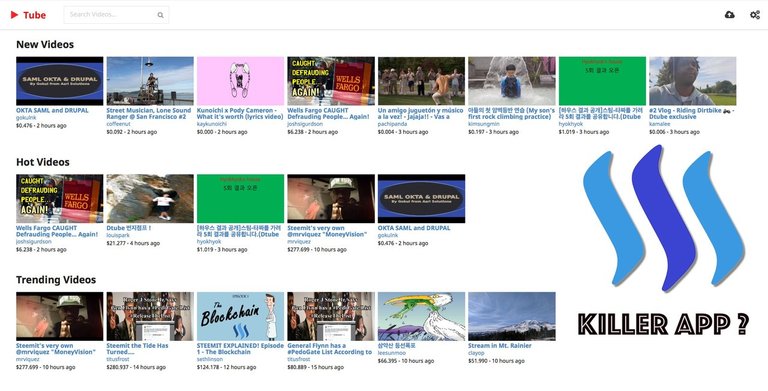Open the rock climbing practice thumbnail
This screenshot has width=768, height=391.
[512, 81]
